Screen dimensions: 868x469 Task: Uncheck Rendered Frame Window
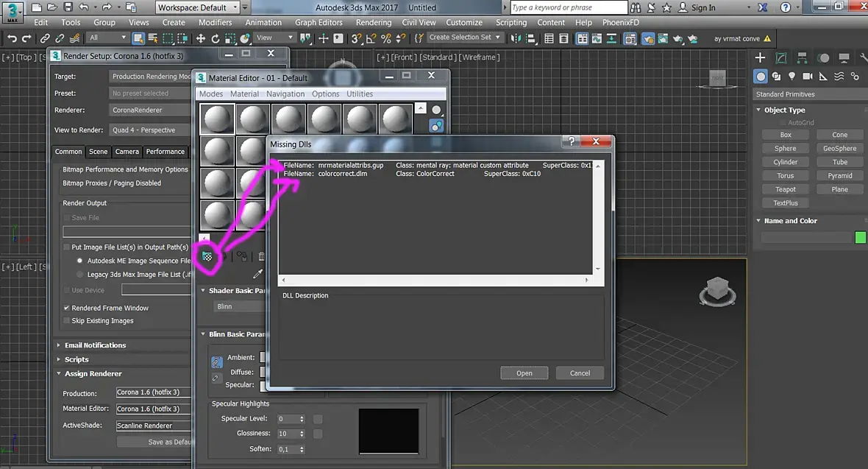[x=66, y=308]
